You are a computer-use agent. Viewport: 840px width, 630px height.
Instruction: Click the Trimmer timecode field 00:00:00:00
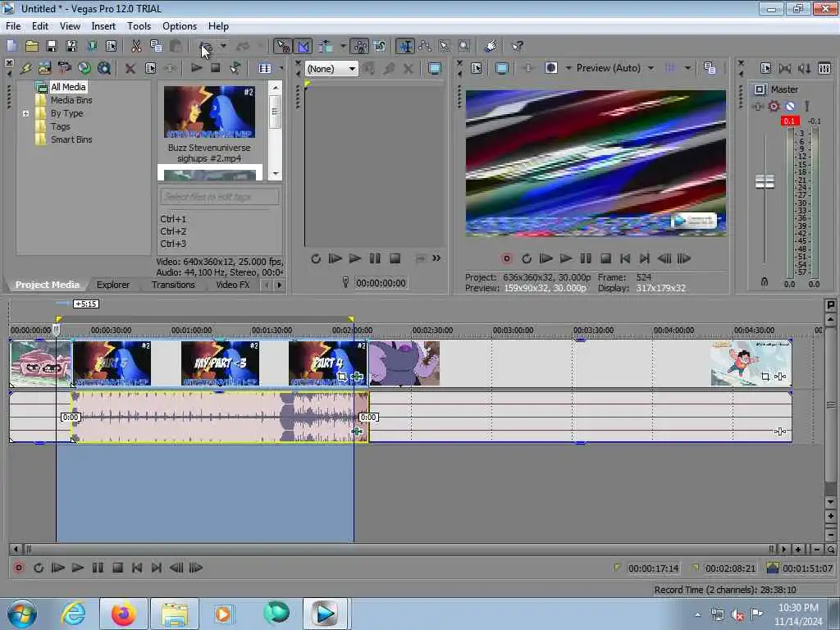point(381,283)
